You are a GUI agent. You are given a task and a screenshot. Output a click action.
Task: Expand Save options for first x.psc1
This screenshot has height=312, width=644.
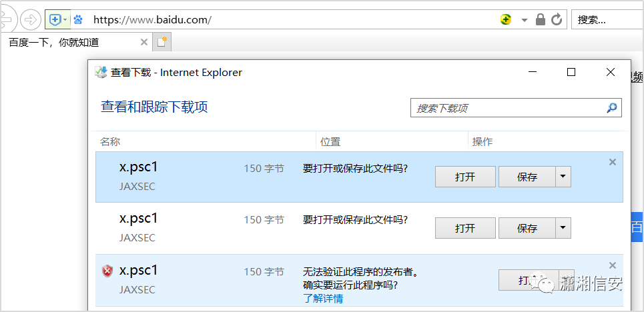564,177
